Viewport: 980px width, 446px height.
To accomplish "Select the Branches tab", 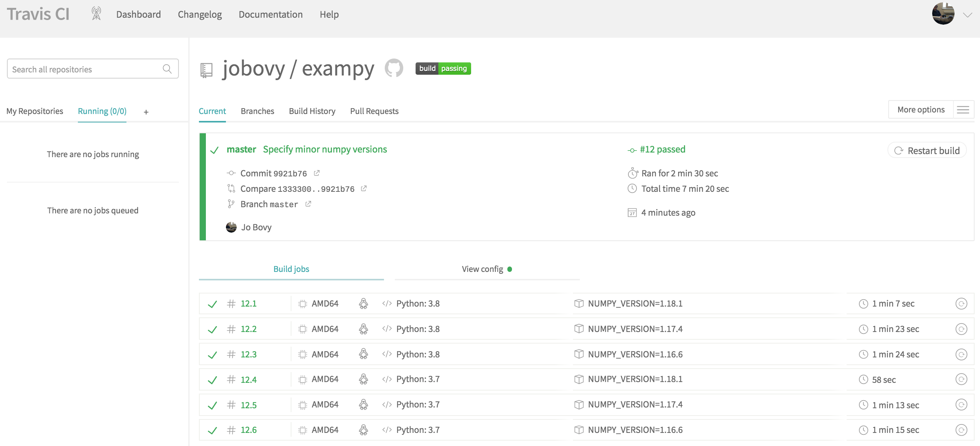I will [x=258, y=111].
